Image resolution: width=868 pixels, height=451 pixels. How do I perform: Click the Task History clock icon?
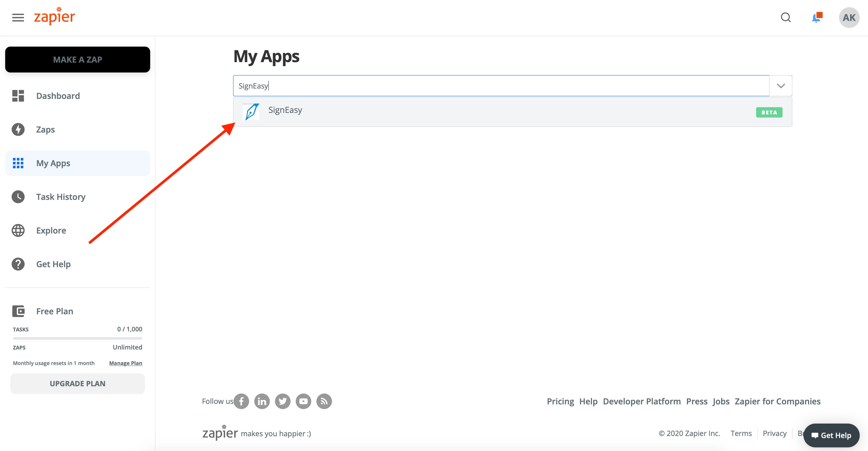coord(18,197)
